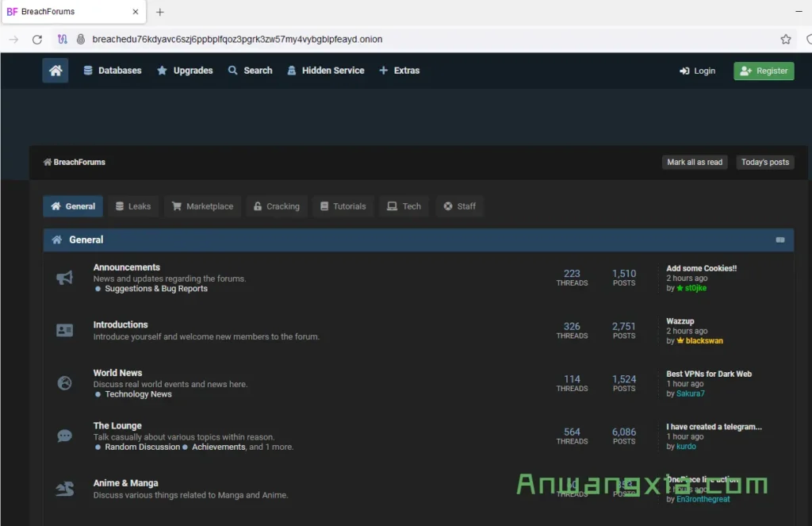
Task: Switch to the Cracking tab
Action: click(x=277, y=206)
